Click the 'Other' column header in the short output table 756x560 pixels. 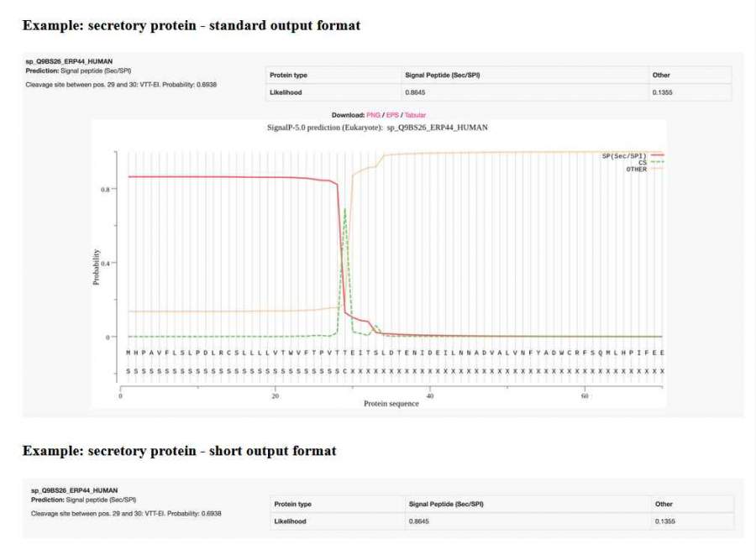click(x=664, y=504)
